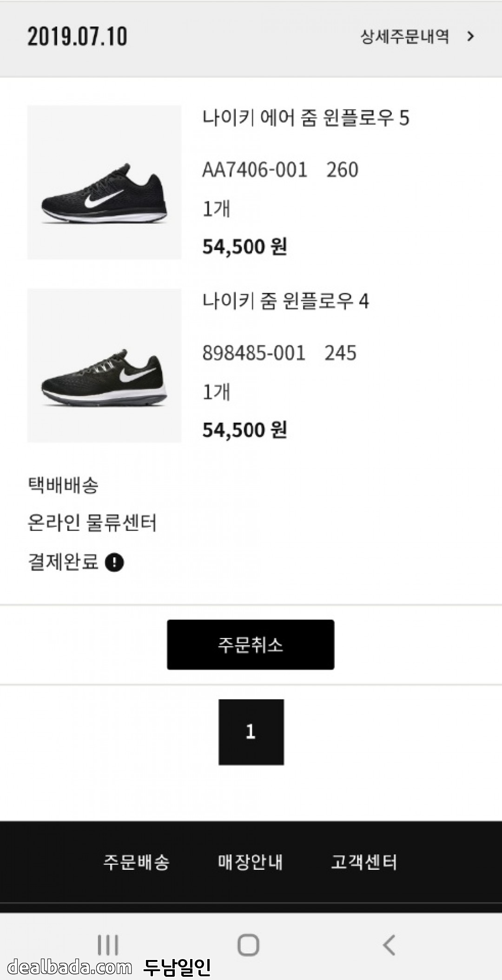
Task: Tap style code AA7406-001
Action: [255, 170]
